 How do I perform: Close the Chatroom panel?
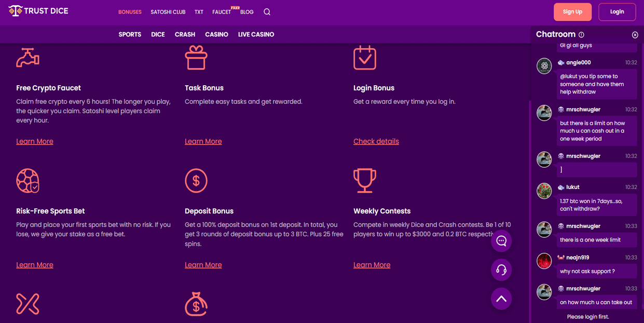pyautogui.click(x=635, y=35)
